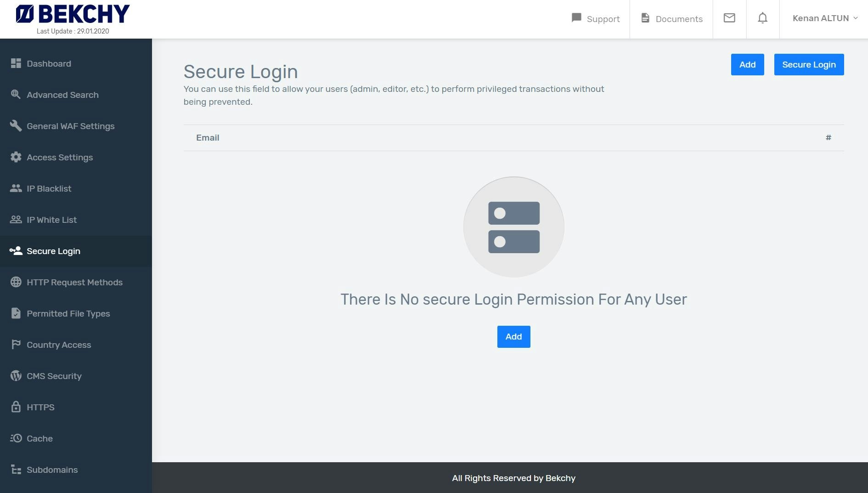The image size is (868, 493).
Task: Open the Documents link
Action: [x=671, y=18]
